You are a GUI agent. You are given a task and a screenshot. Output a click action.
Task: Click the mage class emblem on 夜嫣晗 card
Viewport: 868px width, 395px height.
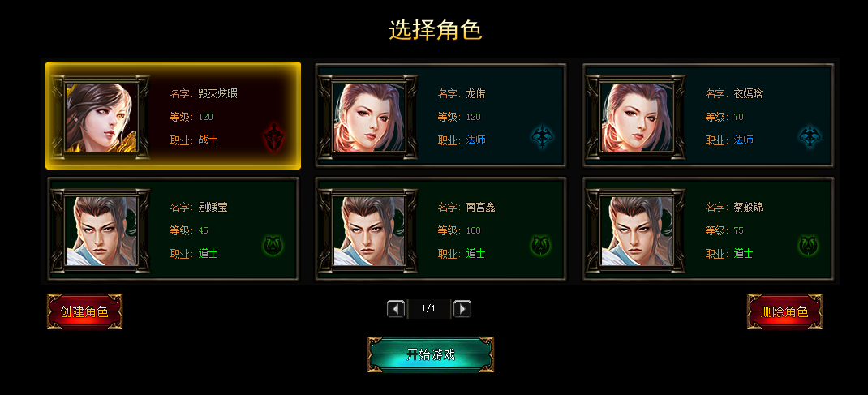point(810,137)
